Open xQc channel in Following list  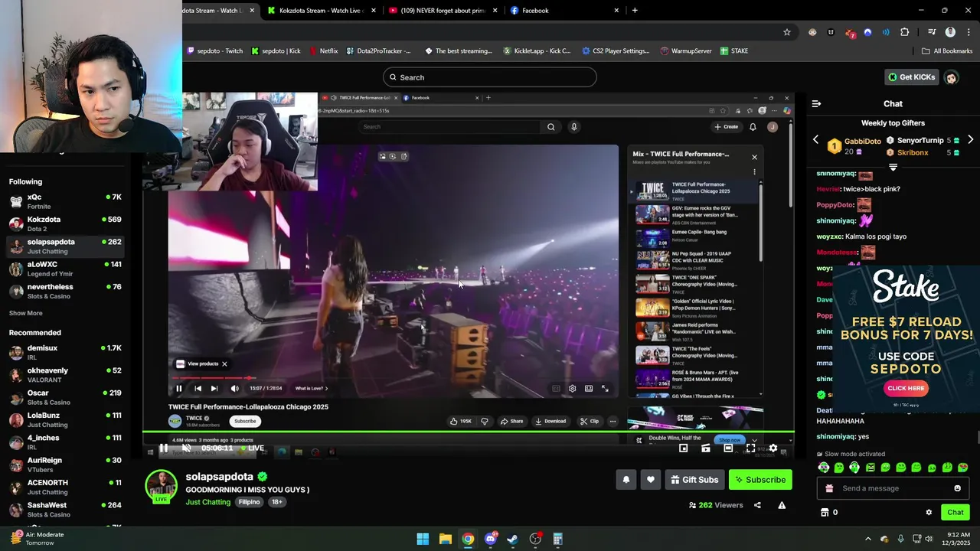(65, 201)
